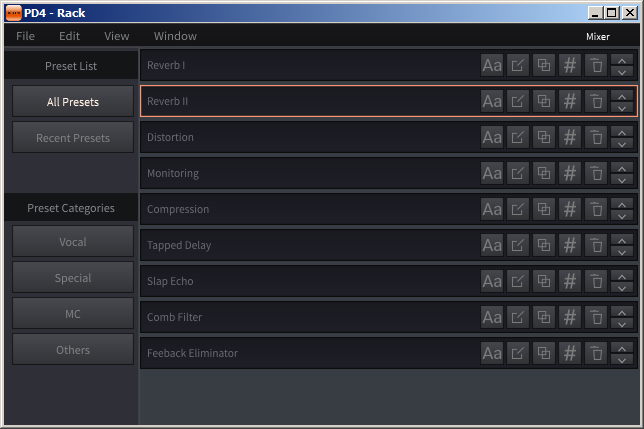Show Recent Presets

pos(73,138)
